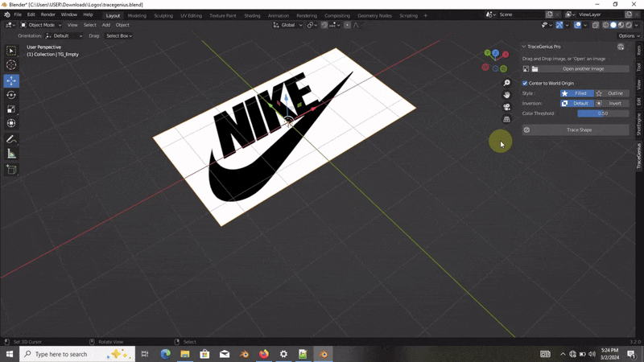This screenshot has width=644, height=362.
Task: Click the red X axis in navigation gizmo
Action: [506, 54]
